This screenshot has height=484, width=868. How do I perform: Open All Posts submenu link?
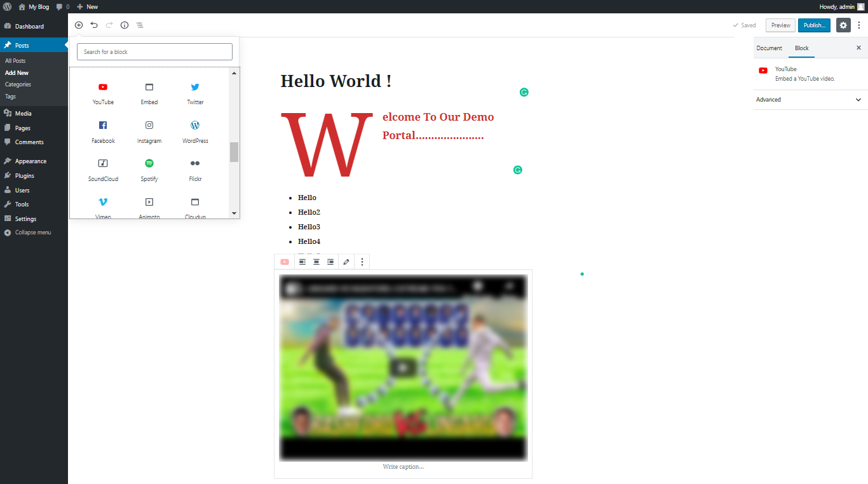click(x=15, y=61)
